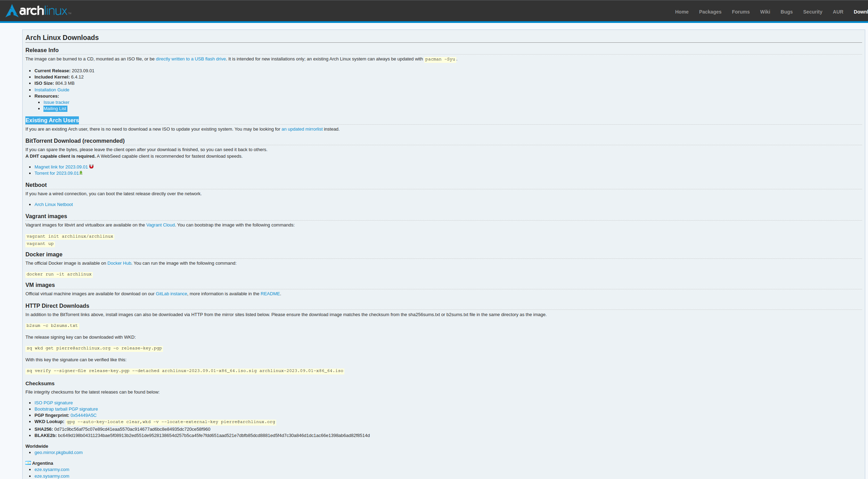
Task: Open the Issue tracker link
Action: pos(56,102)
